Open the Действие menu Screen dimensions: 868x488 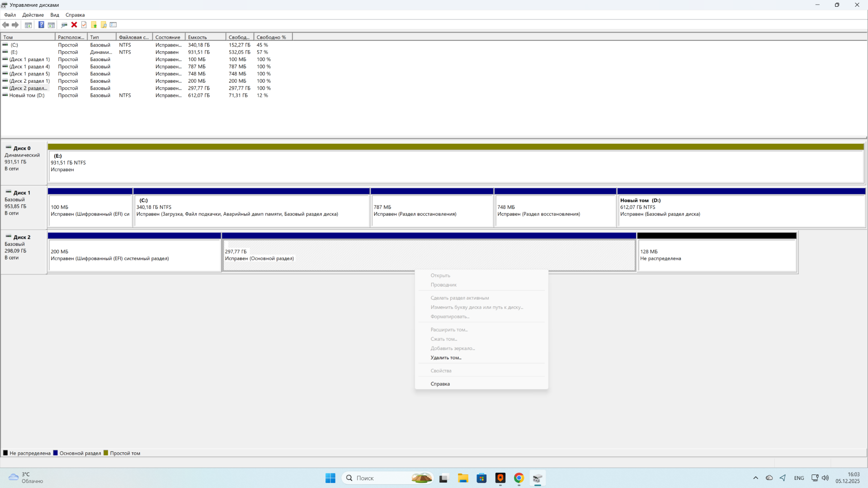33,15
